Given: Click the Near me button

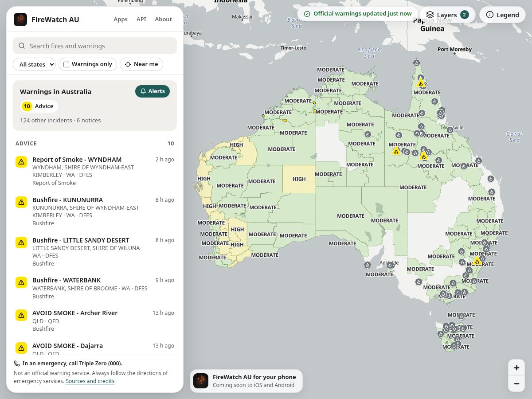Looking at the screenshot, I should (141, 64).
